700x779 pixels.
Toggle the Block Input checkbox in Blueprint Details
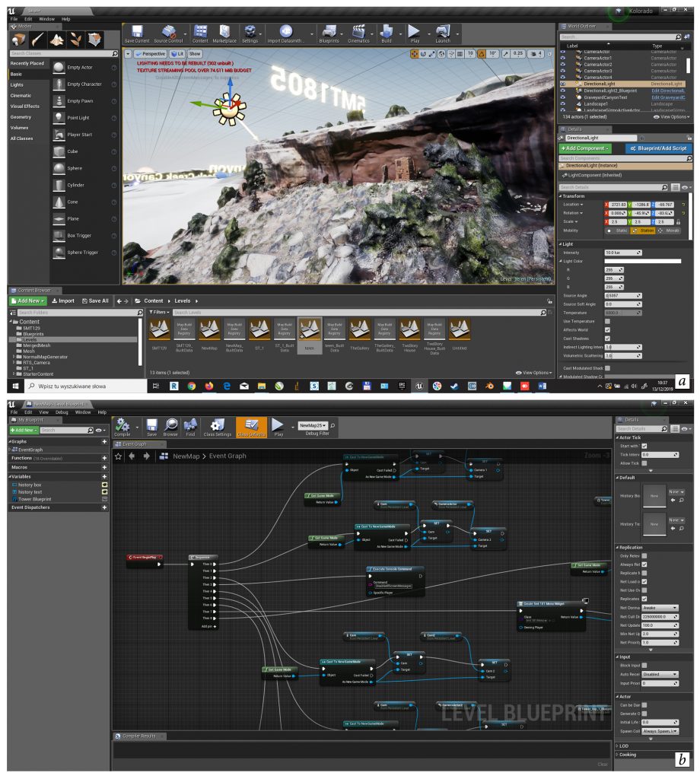pyautogui.click(x=644, y=665)
